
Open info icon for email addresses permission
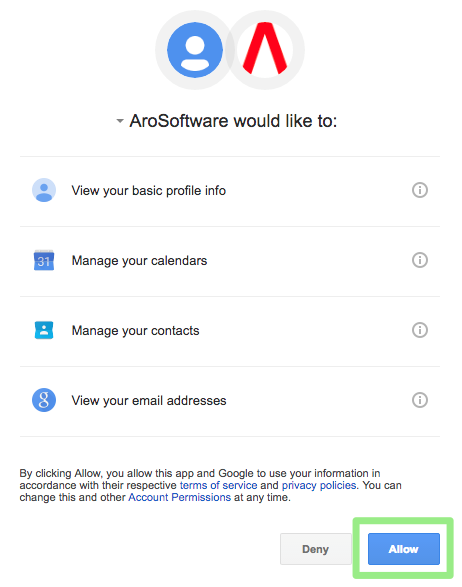420,400
